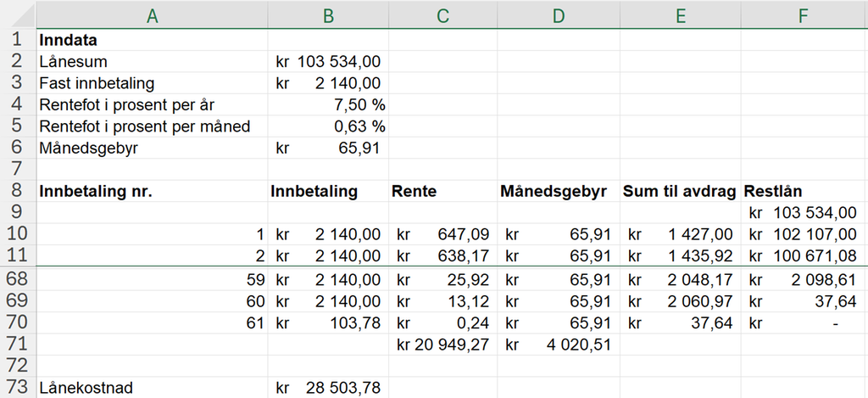This screenshot has height=398, width=868.
Task: Click total fees cell kr 4 020,51
Action: (557, 345)
